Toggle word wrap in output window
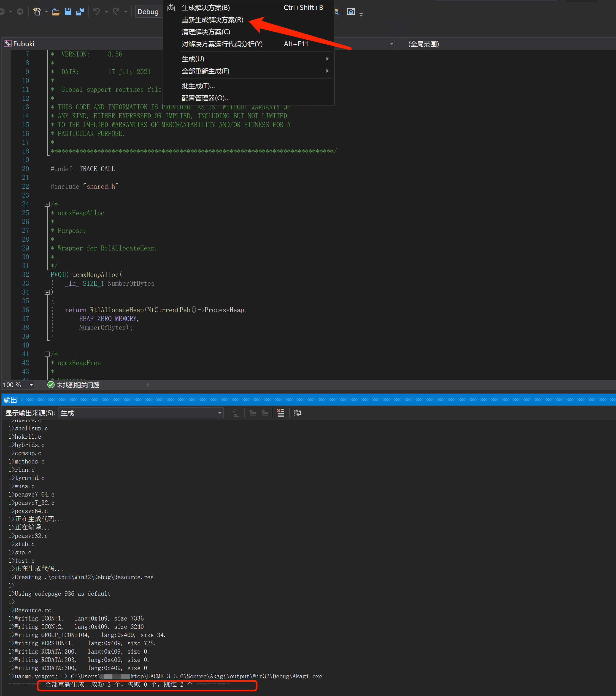616x696 pixels. (297, 413)
